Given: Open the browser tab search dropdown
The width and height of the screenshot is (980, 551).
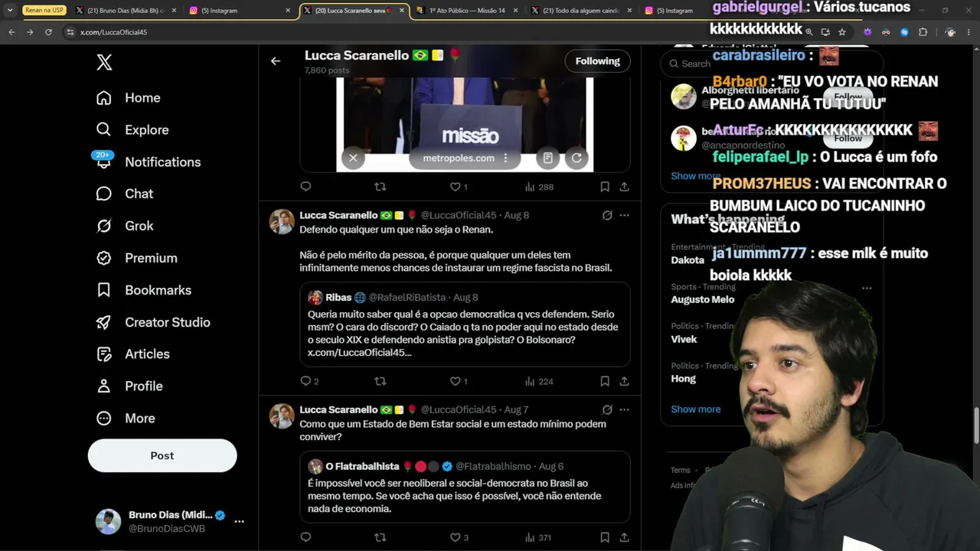Looking at the screenshot, I should pyautogui.click(x=10, y=11).
